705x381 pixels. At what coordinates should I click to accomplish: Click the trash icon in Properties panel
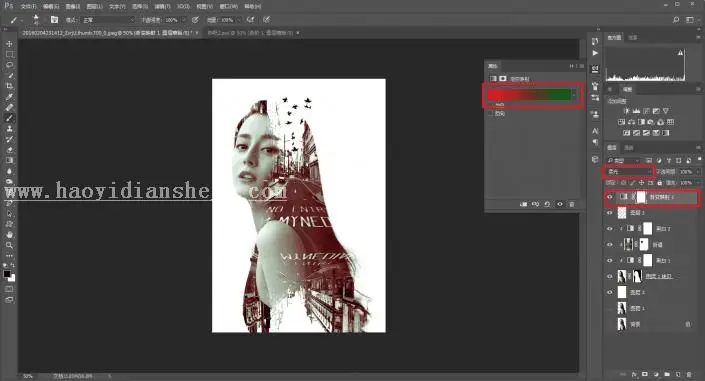[x=572, y=204]
